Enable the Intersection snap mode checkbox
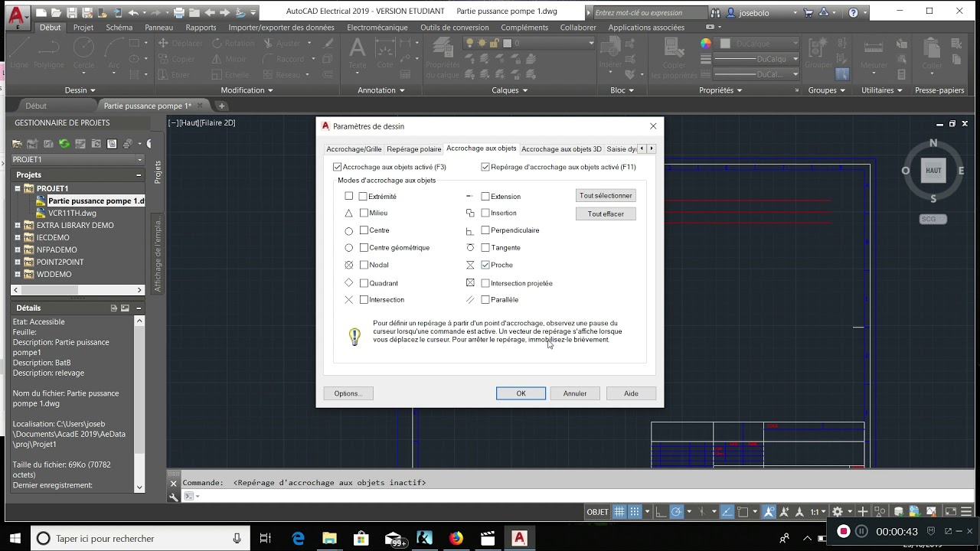Viewport: 980px width, 551px height. (x=364, y=300)
